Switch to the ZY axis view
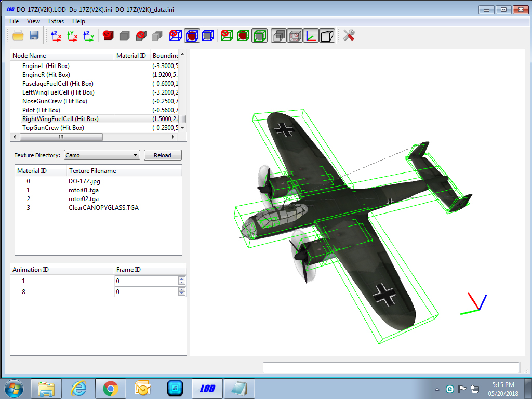Image resolution: width=532 pixels, height=399 pixels. pos(88,36)
